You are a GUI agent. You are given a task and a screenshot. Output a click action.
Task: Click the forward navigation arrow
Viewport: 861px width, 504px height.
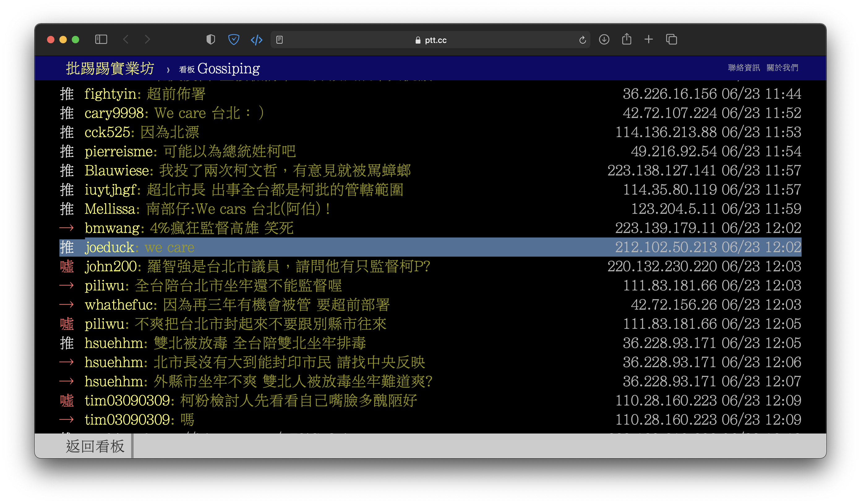[147, 40]
